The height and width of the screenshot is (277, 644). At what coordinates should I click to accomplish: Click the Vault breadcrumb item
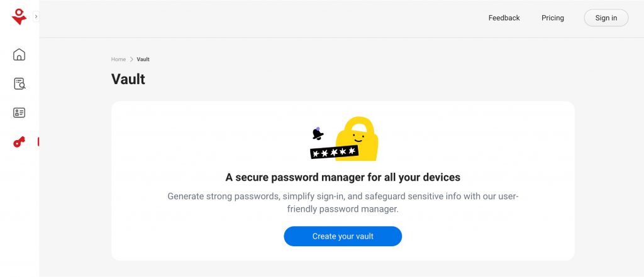[143, 60]
